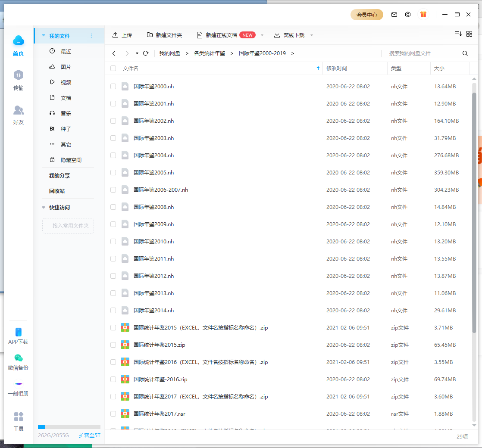The width and height of the screenshot is (482, 448).
Task: Refresh the current folder listing
Action: [x=146, y=53]
